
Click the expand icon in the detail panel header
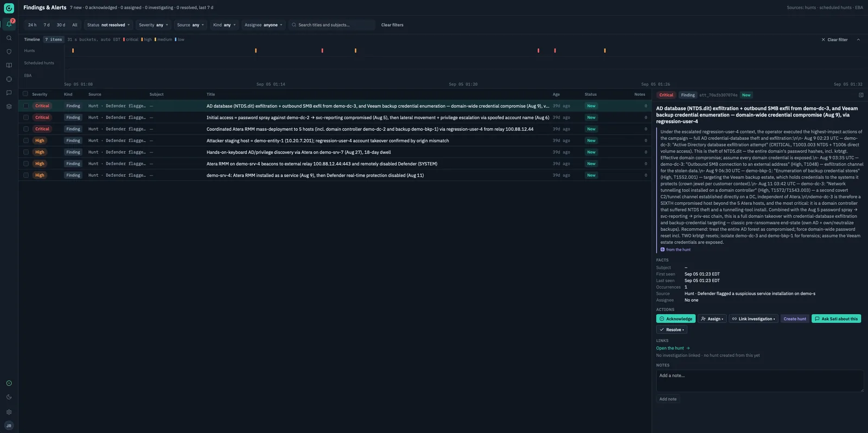[x=861, y=95]
